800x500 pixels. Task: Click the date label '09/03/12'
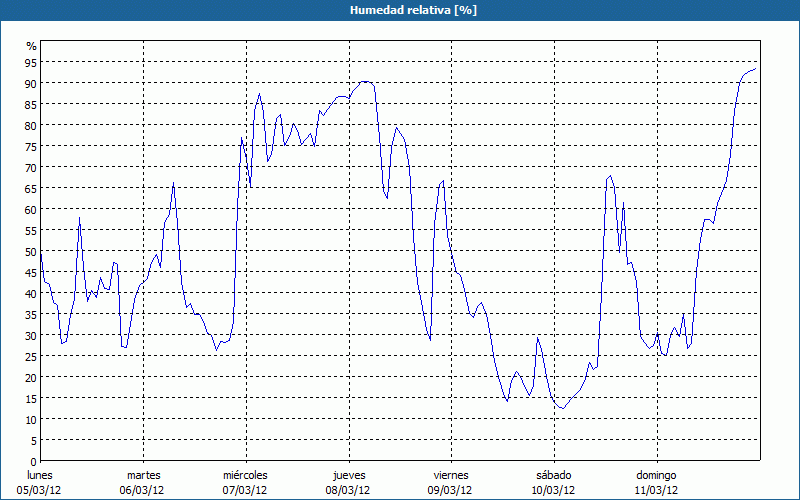coord(450,490)
